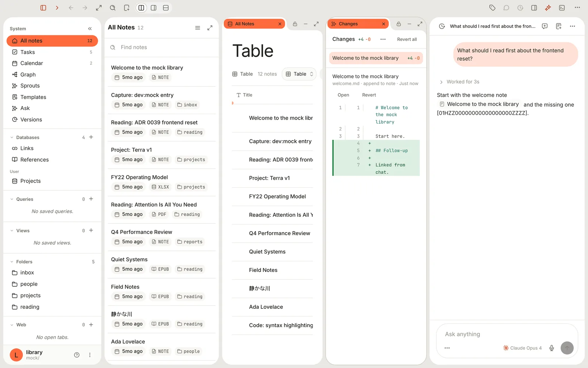Click the microphone icon in chat input
Viewport: 588px width, 368px height.
pos(552,348)
